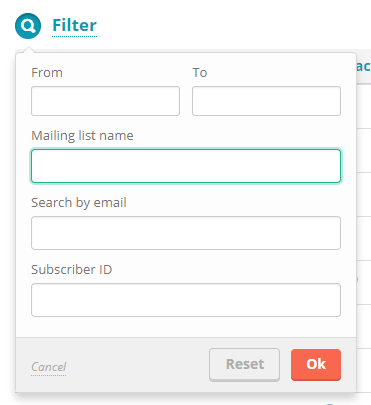The width and height of the screenshot is (371, 405).
Task: Click the Subscriber ID label
Action: click(x=72, y=270)
